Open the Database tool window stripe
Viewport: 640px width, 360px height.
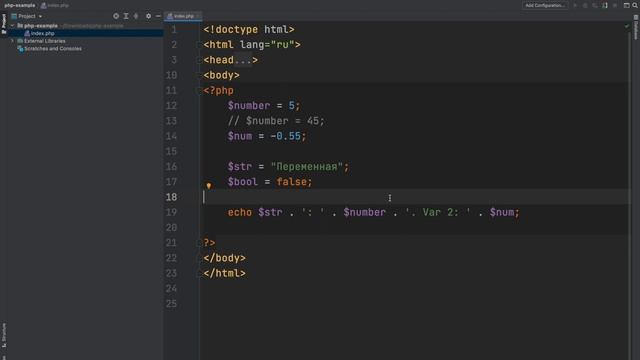tap(636, 28)
